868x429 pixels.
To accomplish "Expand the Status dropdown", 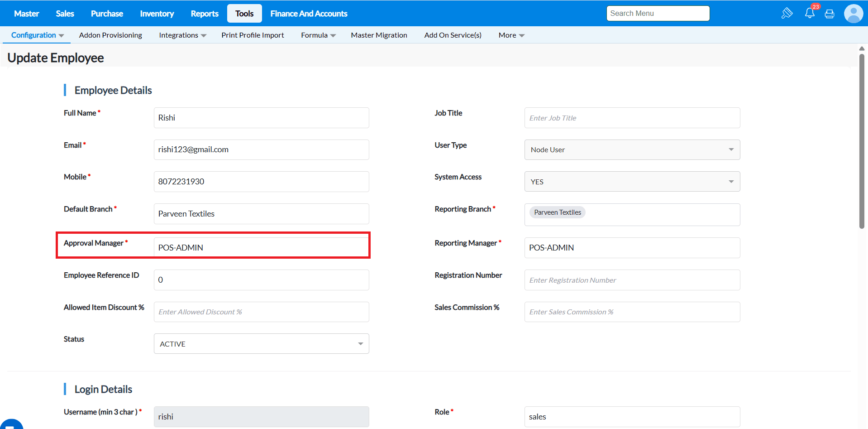I will (261, 344).
